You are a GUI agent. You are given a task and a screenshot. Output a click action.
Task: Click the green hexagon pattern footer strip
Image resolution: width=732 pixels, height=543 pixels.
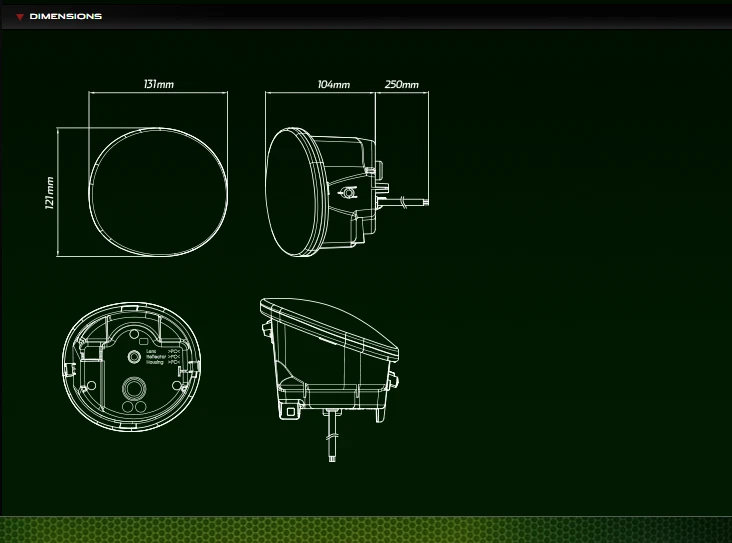366,529
